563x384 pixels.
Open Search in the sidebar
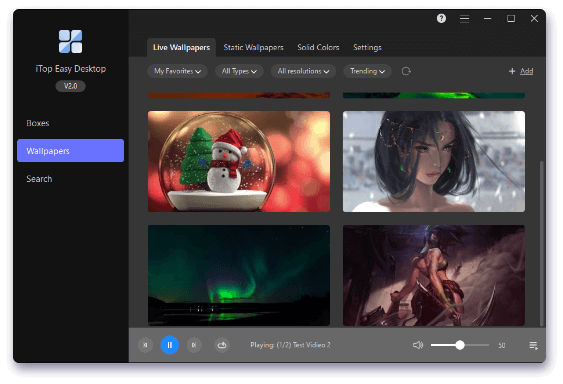tap(70, 179)
